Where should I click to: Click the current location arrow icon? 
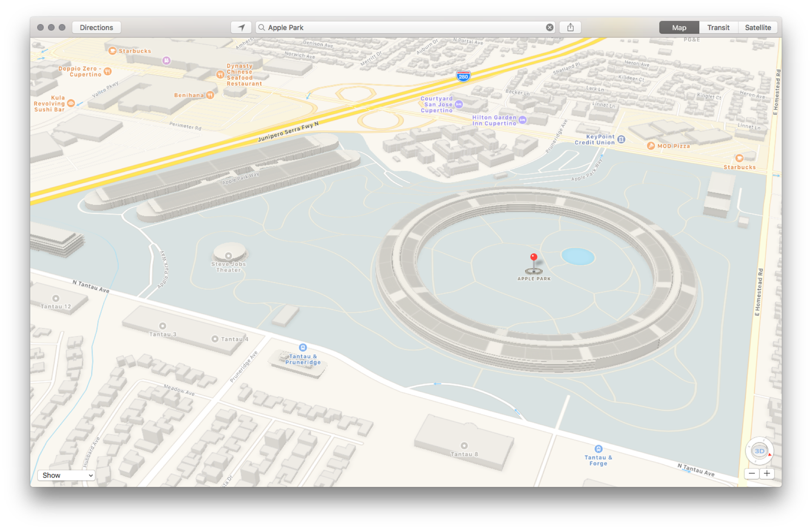click(x=241, y=27)
